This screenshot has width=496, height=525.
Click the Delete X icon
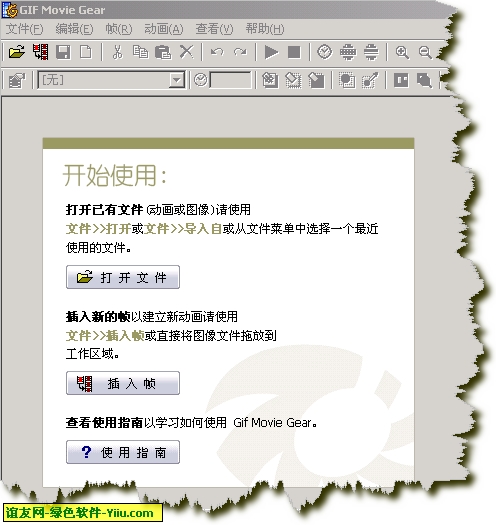[x=187, y=52]
